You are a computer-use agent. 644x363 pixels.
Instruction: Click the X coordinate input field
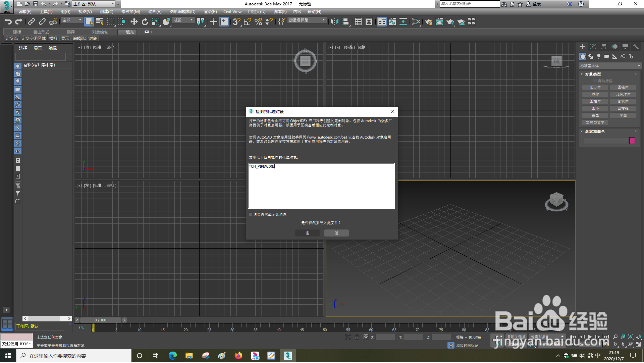coord(385,337)
